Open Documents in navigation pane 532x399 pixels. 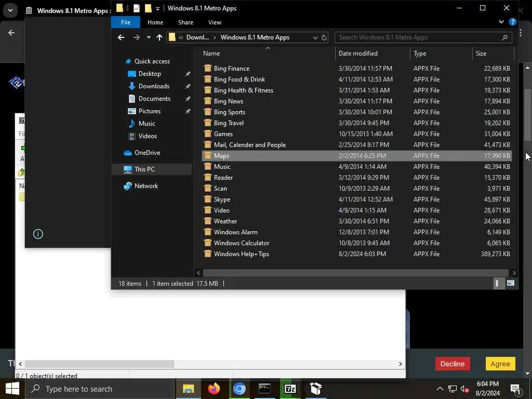(x=154, y=99)
